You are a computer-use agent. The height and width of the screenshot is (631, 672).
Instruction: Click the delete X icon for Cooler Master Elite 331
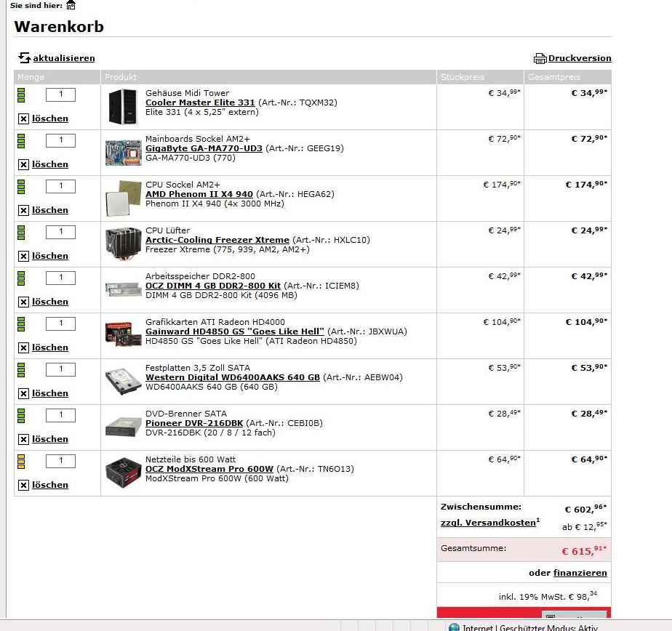[x=23, y=118]
